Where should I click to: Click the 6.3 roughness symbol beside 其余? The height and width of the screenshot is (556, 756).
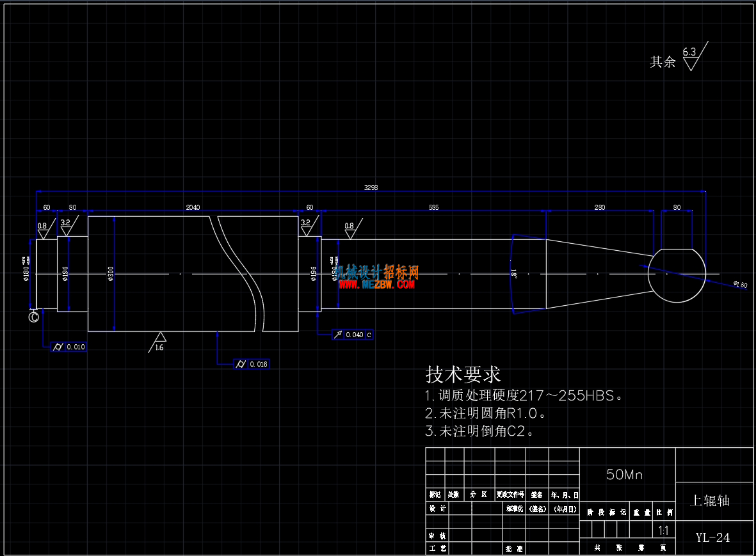pos(695,57)
